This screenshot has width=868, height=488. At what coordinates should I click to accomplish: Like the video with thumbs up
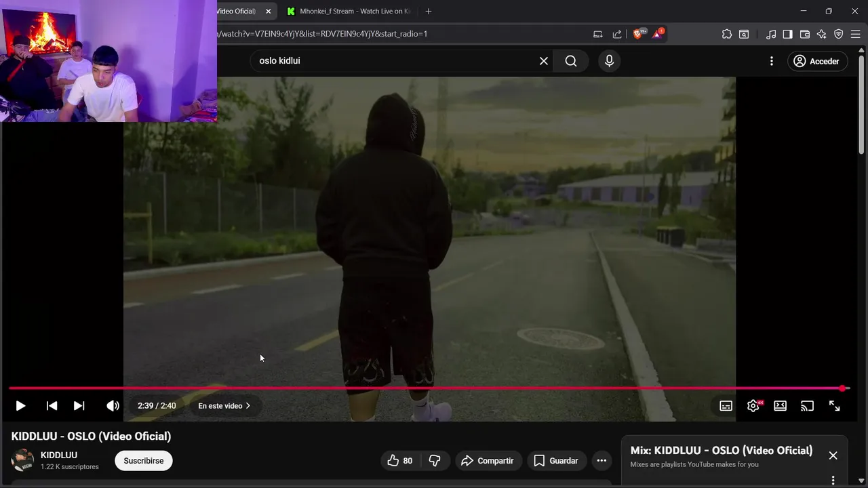click(x=400, y=461)
